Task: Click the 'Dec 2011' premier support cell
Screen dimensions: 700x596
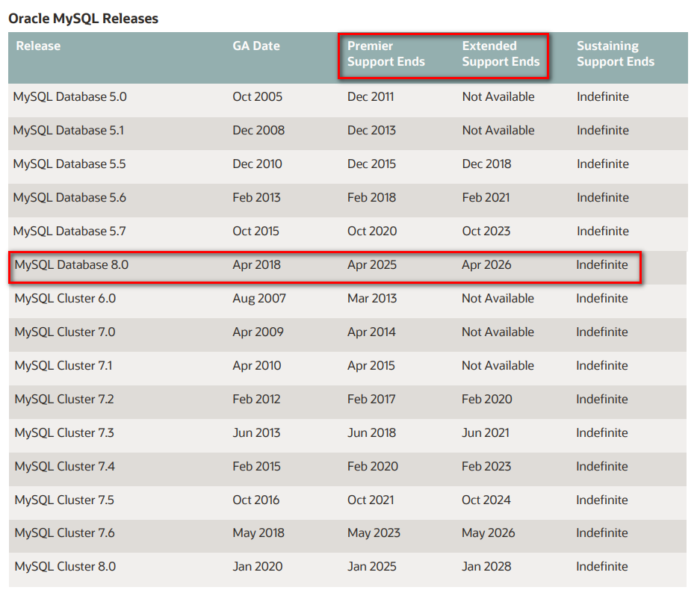Action: point(371,96)
